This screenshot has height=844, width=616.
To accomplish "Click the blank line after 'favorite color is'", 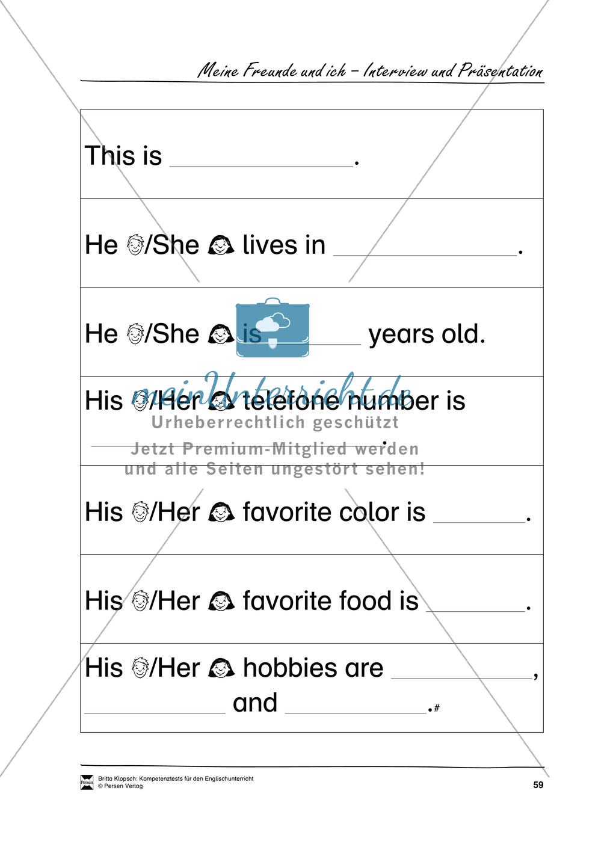I will coord(479,522).
